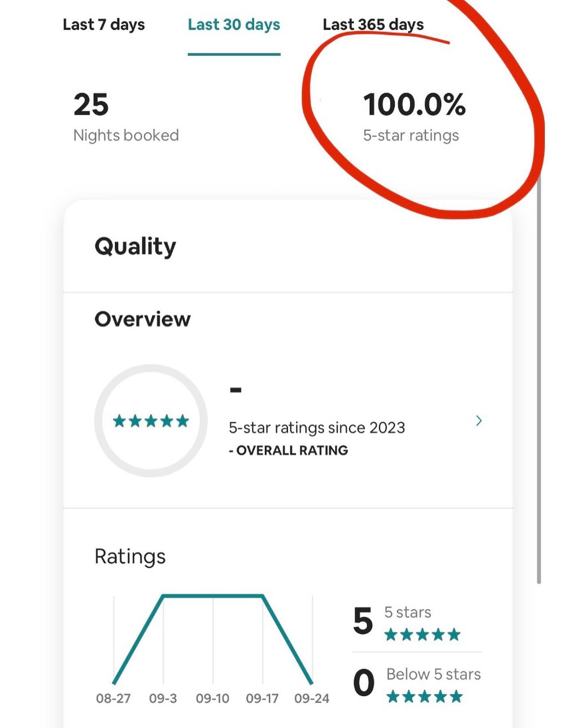The image size is (582, 728).
Task: Click the '5-star ratings since 2023' link
Action: pyautogui.click(x=317, y=427)
